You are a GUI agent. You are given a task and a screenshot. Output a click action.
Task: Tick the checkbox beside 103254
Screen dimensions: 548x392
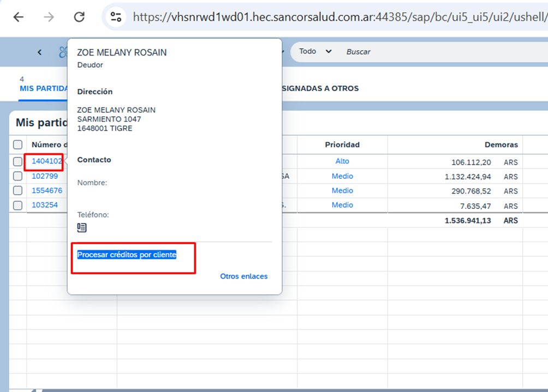18,206
